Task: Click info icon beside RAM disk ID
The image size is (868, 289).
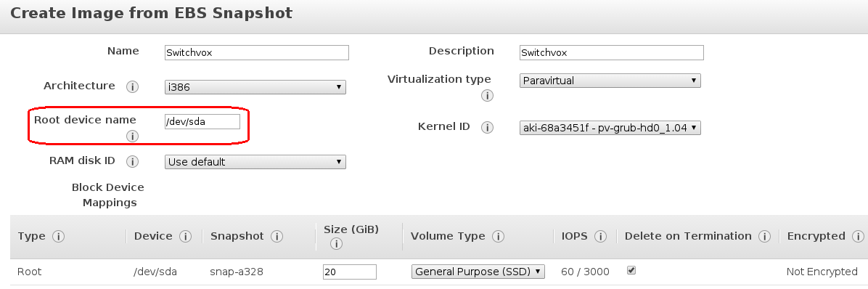Action: (x=132, y=162)
